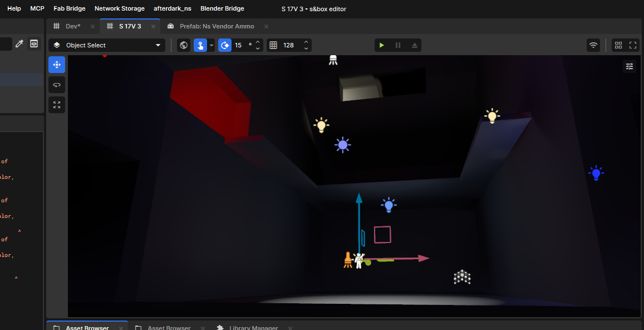This screenshot has height=330, width=644.
Task: Select the Move/Position gizmo tool
Action: pos(57,65)
